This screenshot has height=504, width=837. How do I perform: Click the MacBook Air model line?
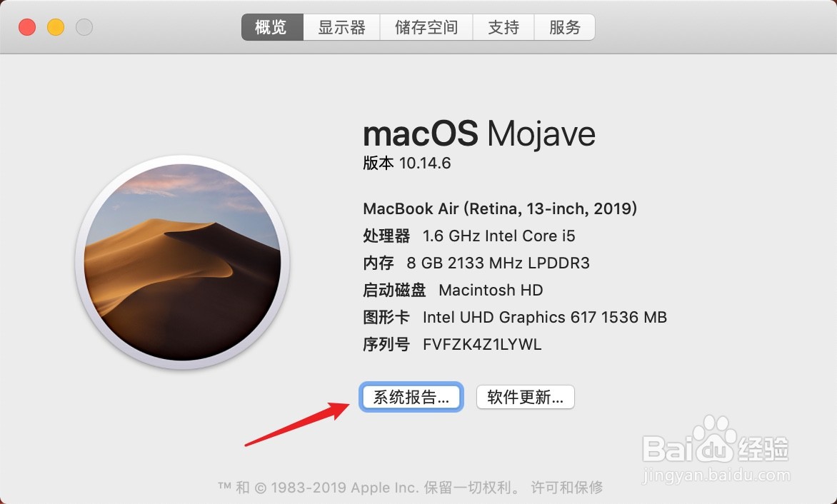coord(500,208)
